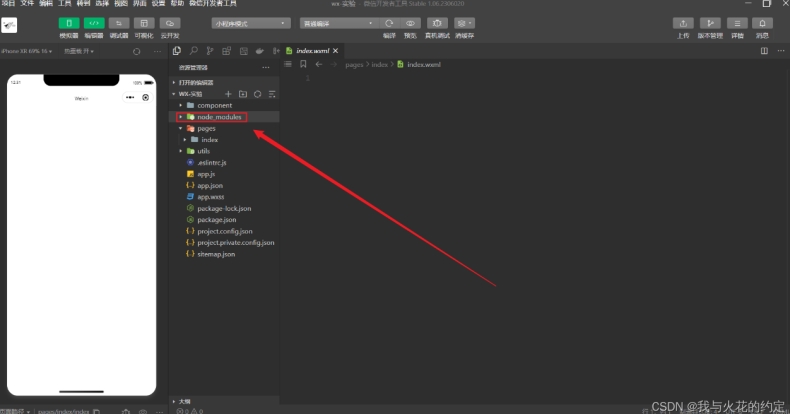The width and height of the screenshot is (790, 414).
Task: Toggle the editor (编辑器) panel
Action: tap(94, 23)
